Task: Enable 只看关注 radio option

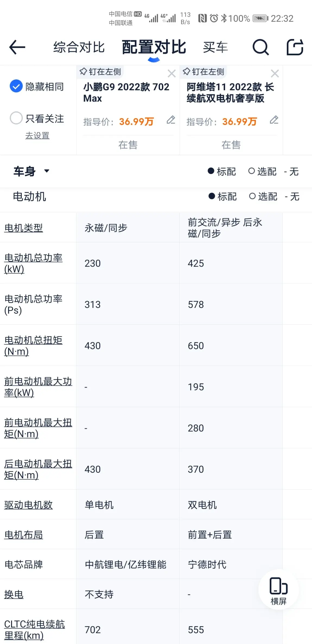Action: (x=37, y=118)
